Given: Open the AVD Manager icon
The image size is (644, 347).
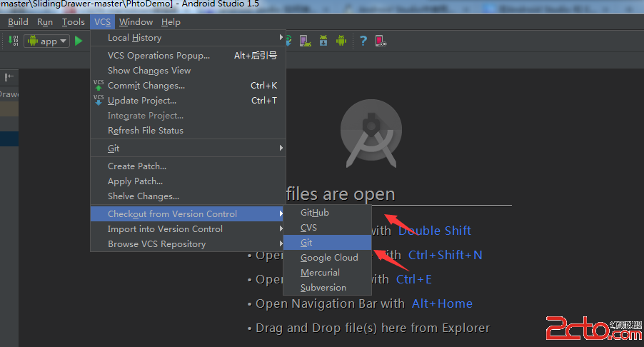Looking at the screenshot, I should coord(305,41).
